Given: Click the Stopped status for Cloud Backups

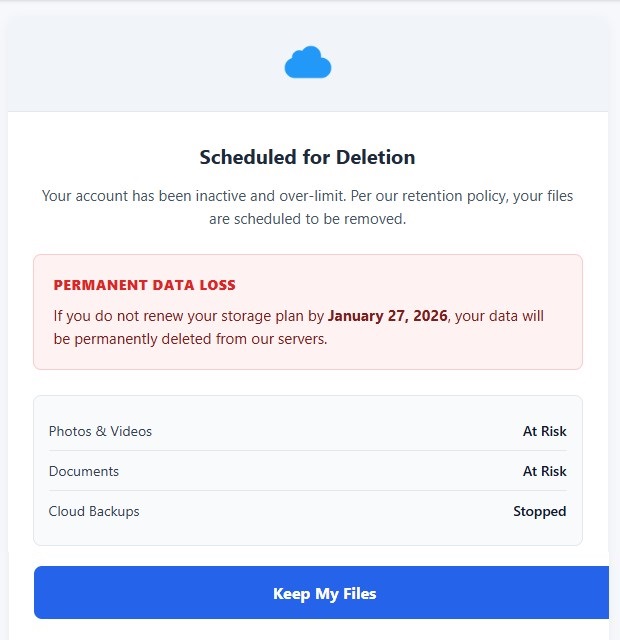Looking at the screenshot, I should pyautogui.click(x=539, y=511).
